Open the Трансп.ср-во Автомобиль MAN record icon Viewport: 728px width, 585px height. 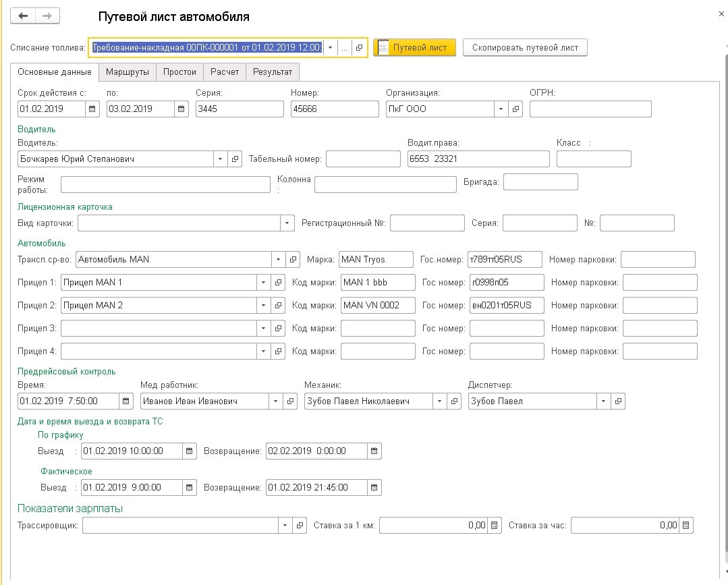pos(293,260)
